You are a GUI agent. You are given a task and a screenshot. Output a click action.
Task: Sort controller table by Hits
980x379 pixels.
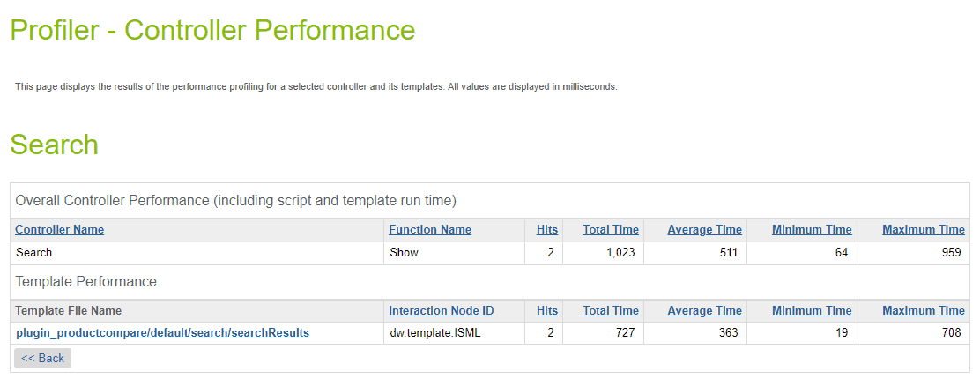[x=547, y=229]
